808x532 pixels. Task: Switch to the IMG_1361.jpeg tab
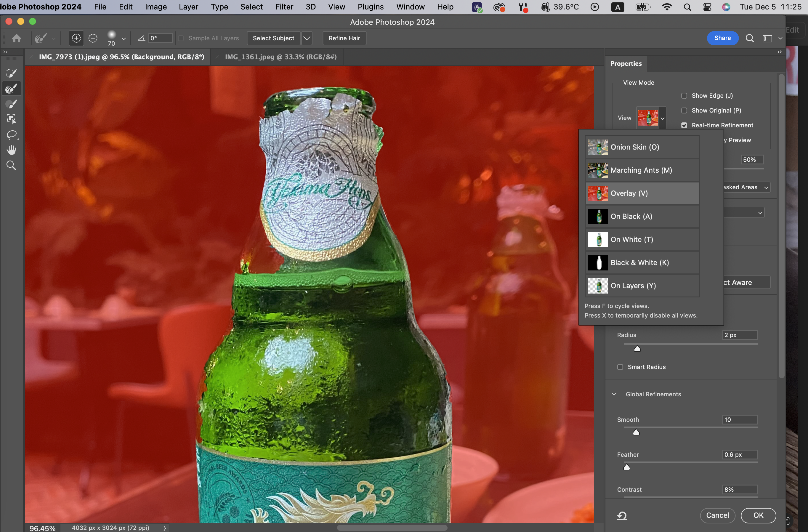pos(280,57)
